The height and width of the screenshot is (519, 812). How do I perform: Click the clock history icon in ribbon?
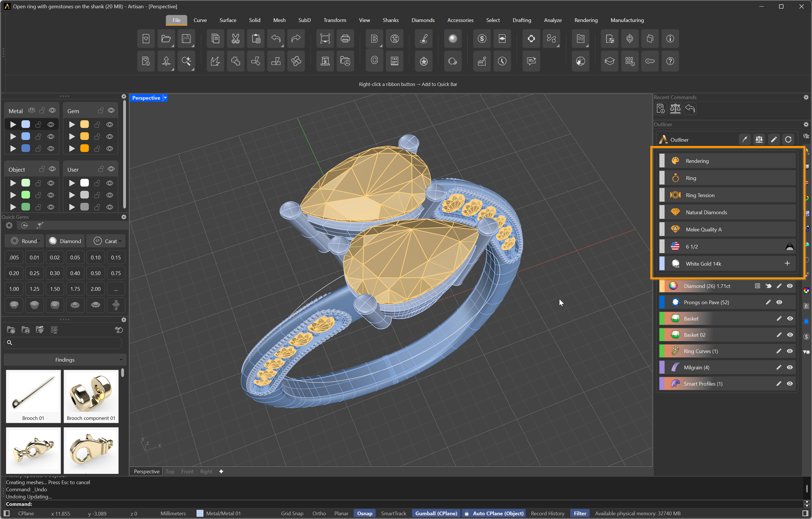click(502, 61)
